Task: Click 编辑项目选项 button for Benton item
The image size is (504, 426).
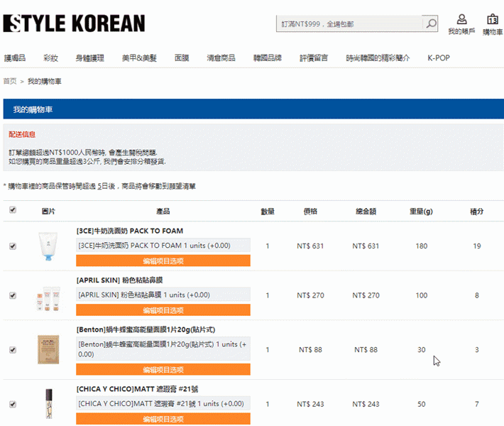Action: coord(163,369)
